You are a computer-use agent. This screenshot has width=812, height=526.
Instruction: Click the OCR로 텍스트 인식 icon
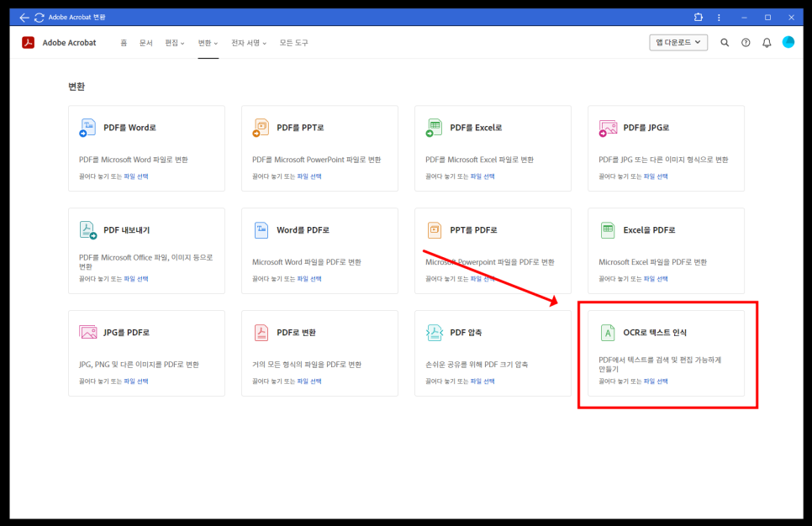608,333
